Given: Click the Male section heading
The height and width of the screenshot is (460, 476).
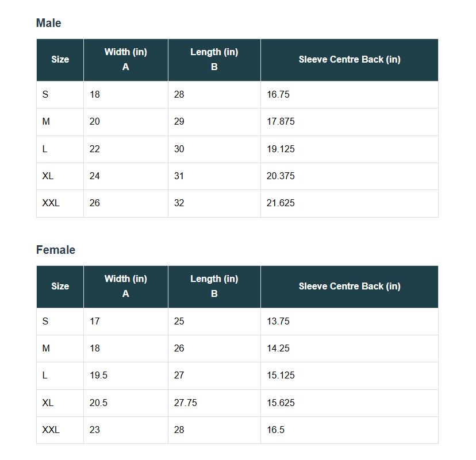Looking at the screenshot, I should coord(48,23).
